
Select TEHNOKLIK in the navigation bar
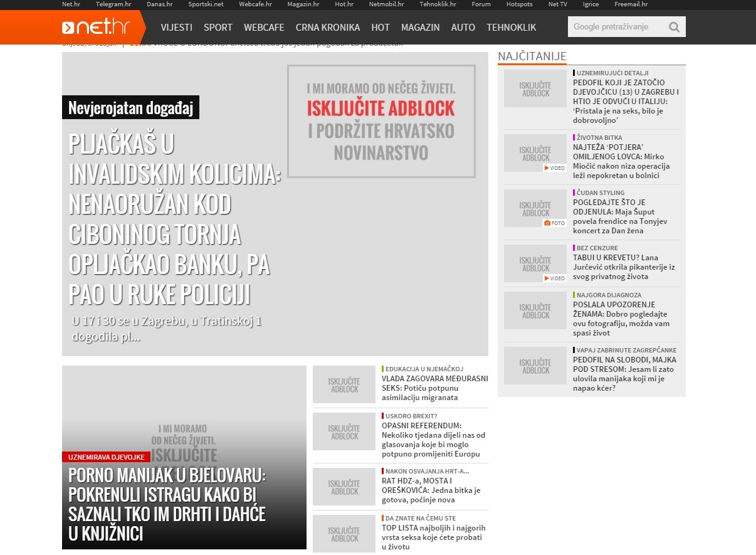click(x=511, y=28)
